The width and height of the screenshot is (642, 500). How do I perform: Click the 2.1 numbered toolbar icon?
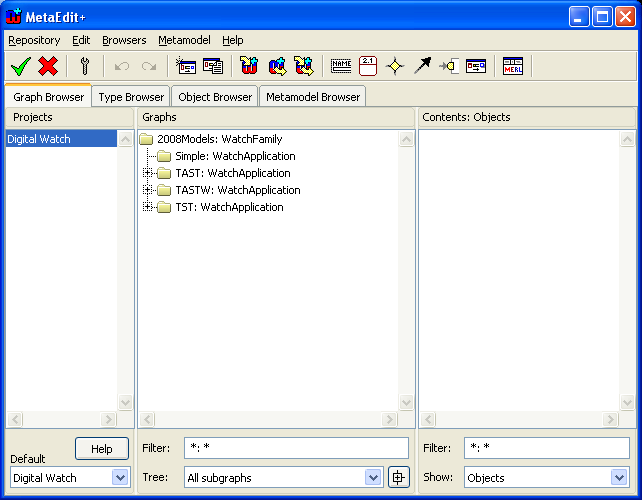(367, 66)
